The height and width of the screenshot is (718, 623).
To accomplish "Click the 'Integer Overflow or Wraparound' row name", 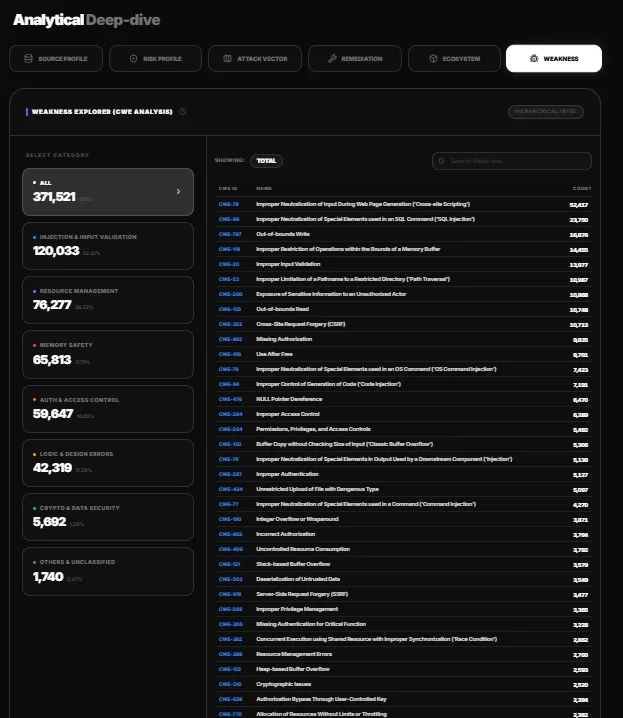I will point(297,519).
